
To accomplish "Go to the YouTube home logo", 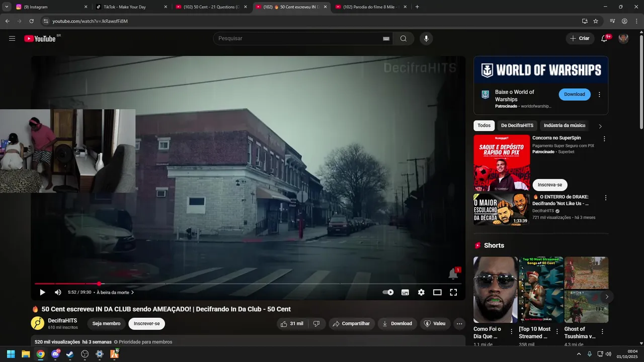I will [x=40, y=39].
